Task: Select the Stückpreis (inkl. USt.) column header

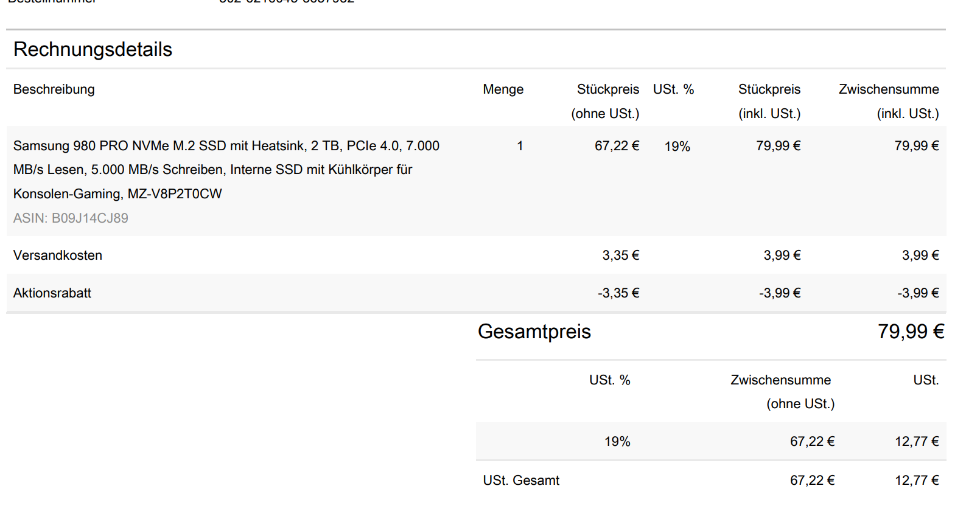Action: pos(769,101)
